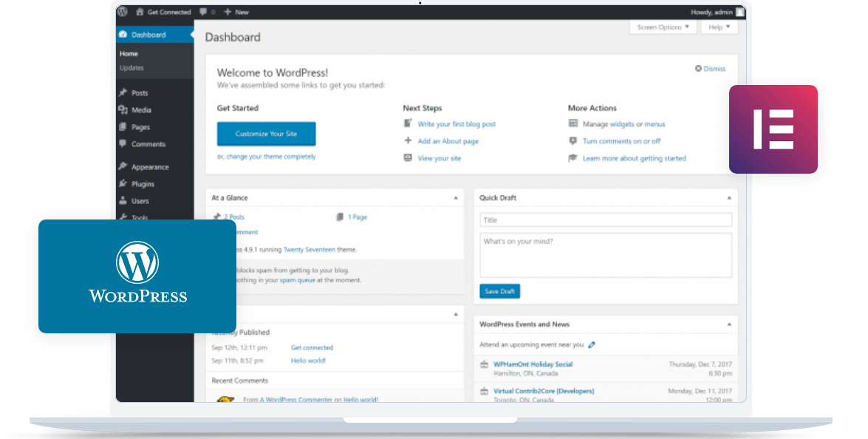This screenshot has width=868, height=439.
Task: Focus the Quick Draft Title field
Action: (606, 219)
